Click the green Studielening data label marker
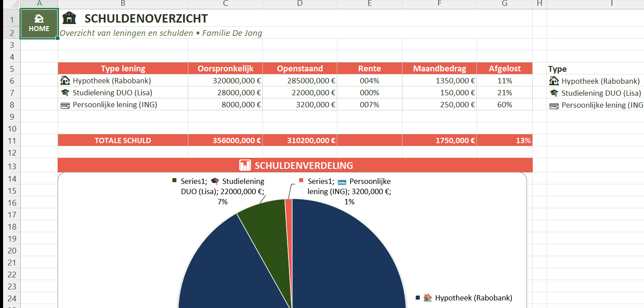 point(174,181)
